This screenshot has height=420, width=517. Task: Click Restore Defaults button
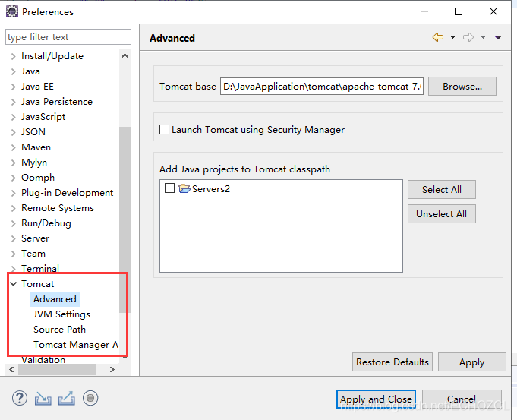(x=392, y=362)
